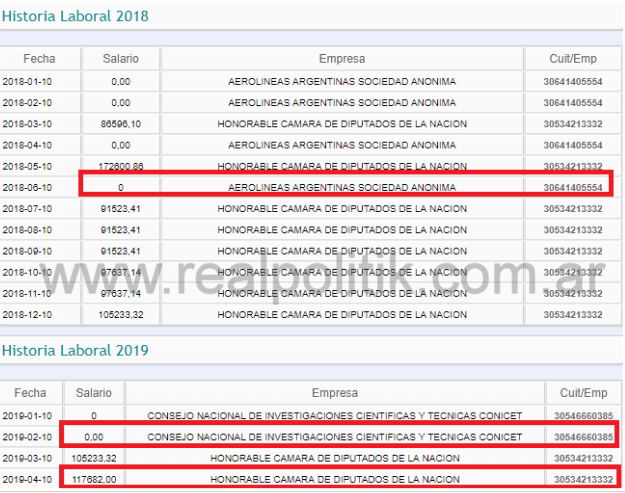This screenshot has height=493, width=625.
Task: Select salary value 86596,10
Action: [120, 124]
